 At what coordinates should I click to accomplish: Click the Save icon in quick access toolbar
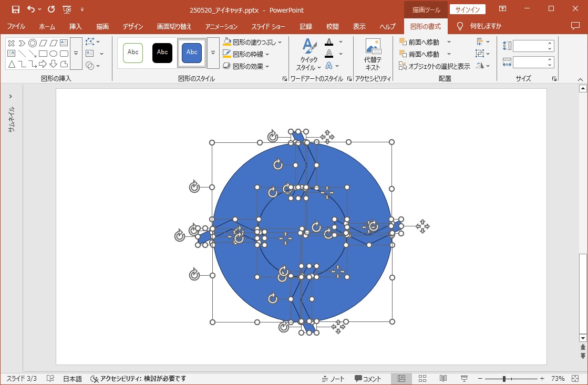click(x=15, y=9)
